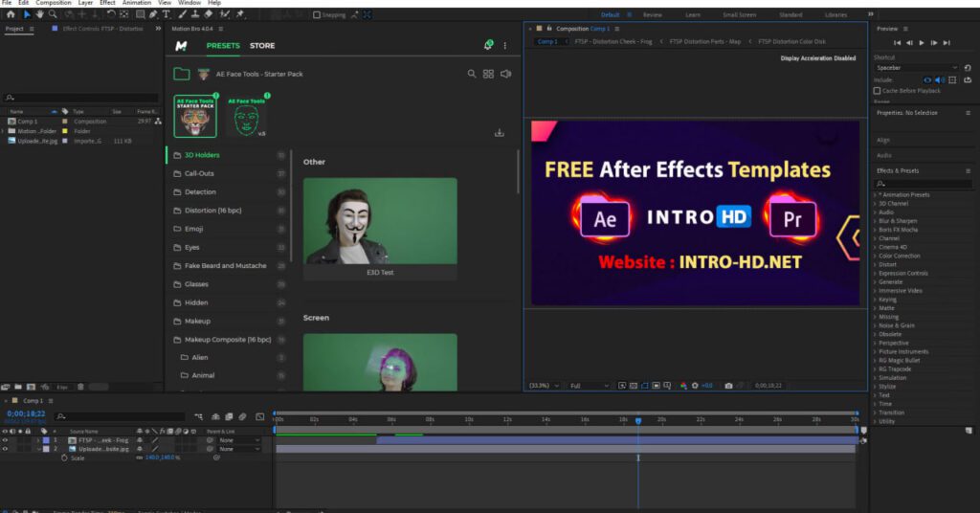Switch Motion Bro presets to grid view

point(488,74)
